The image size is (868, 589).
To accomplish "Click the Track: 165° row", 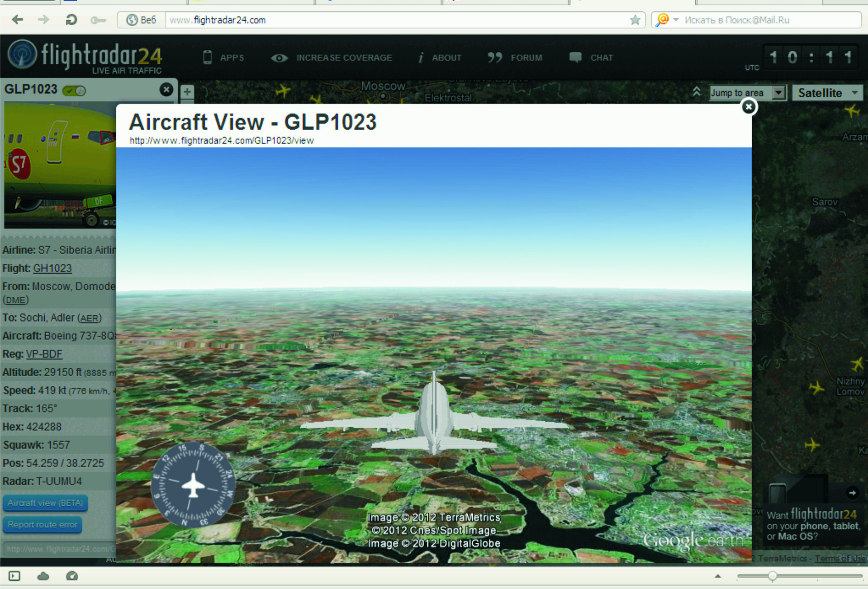I will (59, 408).
